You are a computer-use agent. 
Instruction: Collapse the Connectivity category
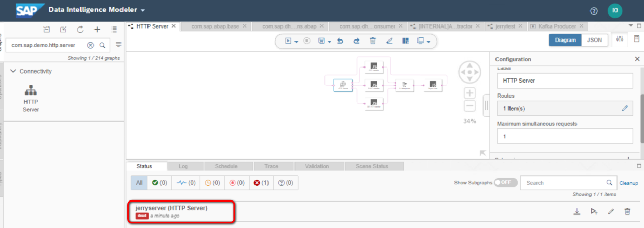point(13,71)
